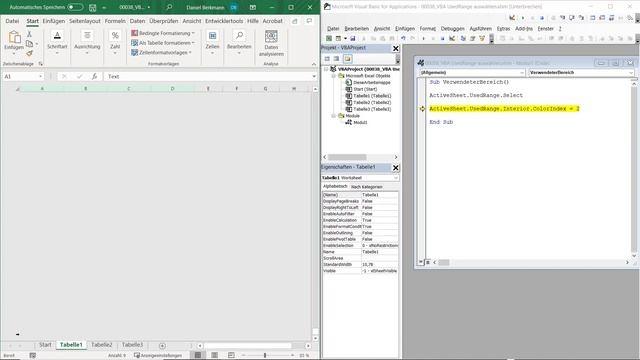Open the Ausführen menu in VBA editor
640x360 pixels.
click(480, 29)
